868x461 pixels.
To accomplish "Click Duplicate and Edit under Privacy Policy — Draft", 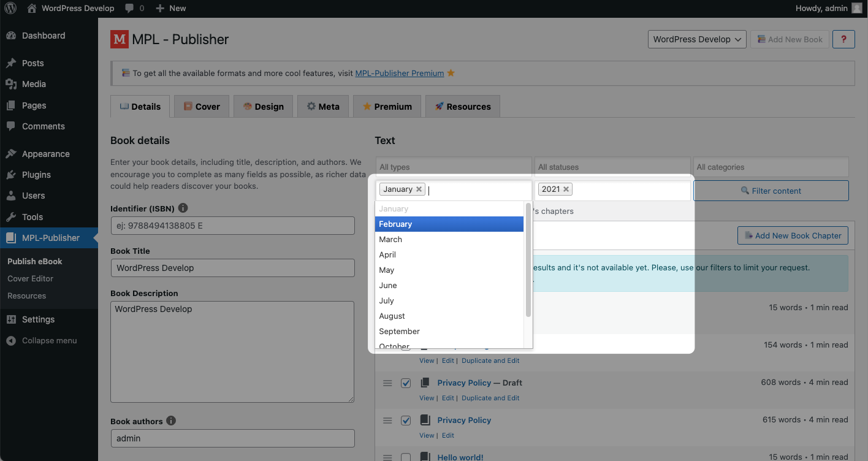I will [x=490, y=398].
